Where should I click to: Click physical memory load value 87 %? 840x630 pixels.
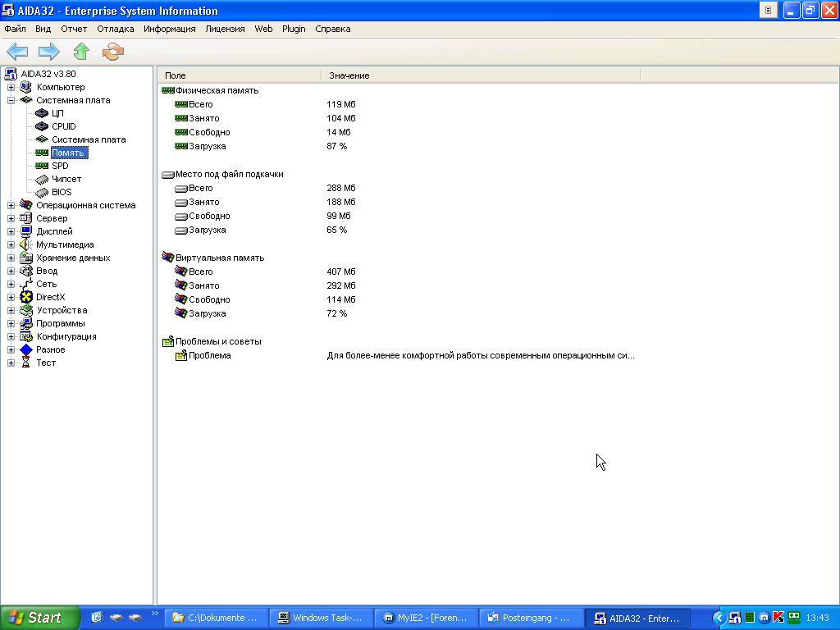336,146
